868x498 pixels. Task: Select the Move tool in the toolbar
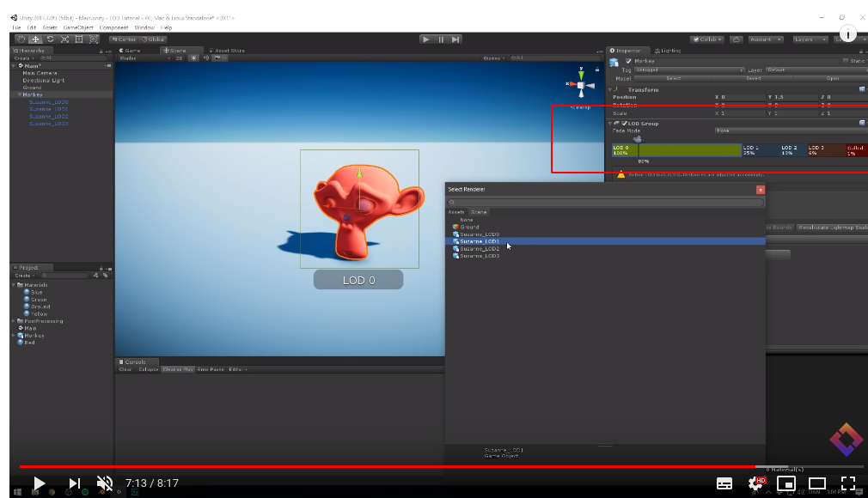tap(36, 39)
